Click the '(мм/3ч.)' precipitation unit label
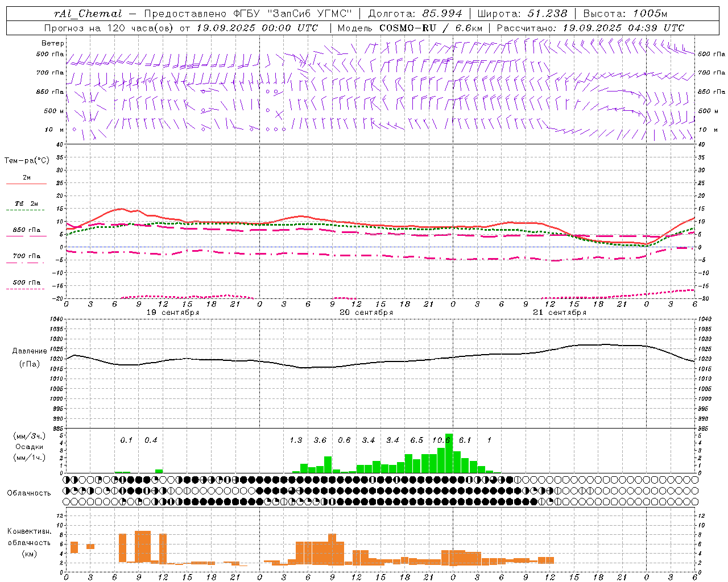 point(29,436)
